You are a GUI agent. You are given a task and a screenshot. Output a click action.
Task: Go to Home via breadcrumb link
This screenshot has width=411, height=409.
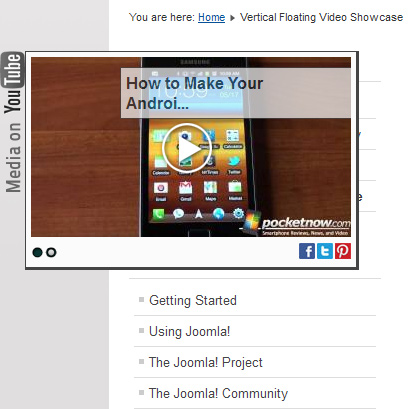(x=211, y=17)
